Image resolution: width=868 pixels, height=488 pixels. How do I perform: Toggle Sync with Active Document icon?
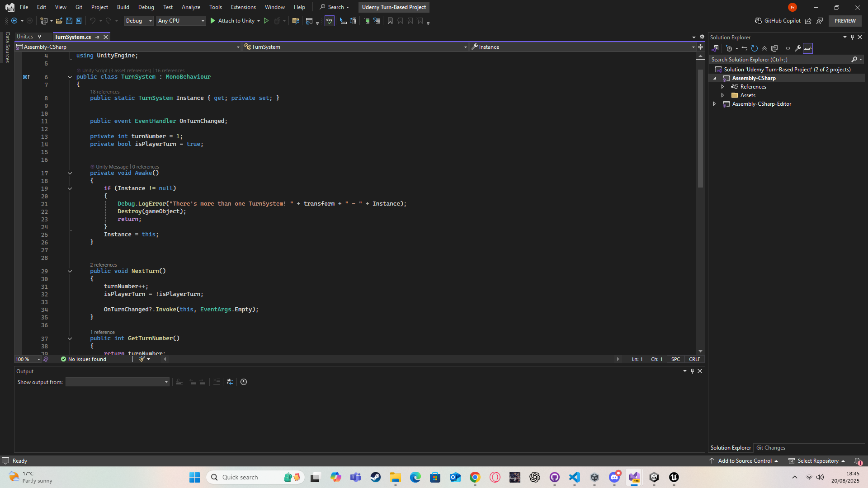coord(745,48)
